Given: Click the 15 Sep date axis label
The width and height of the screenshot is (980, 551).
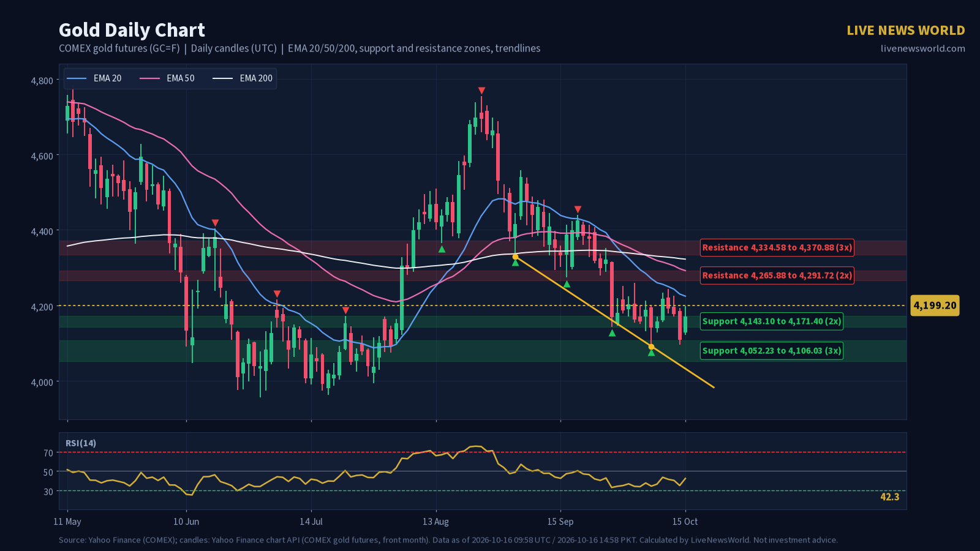Looking at the screenshot, I should [x=560, y=522].
